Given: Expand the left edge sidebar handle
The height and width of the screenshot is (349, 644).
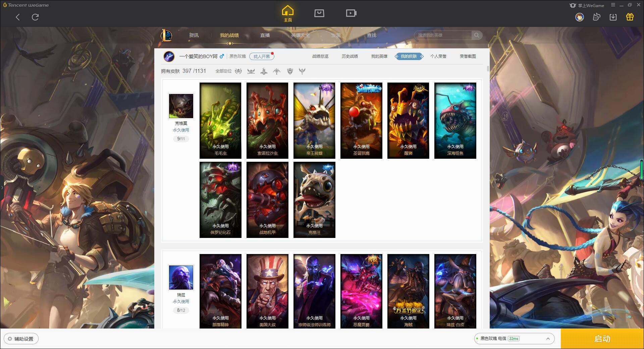Looking at the screenshot, I should [x=2, y=187].
